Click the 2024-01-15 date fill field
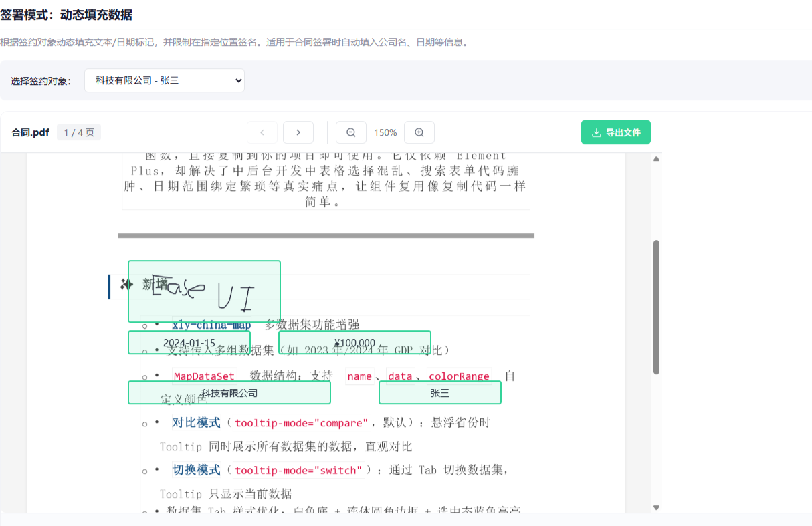Image resolution: width=812 pixels, height=526 pixels. point(189,342)
